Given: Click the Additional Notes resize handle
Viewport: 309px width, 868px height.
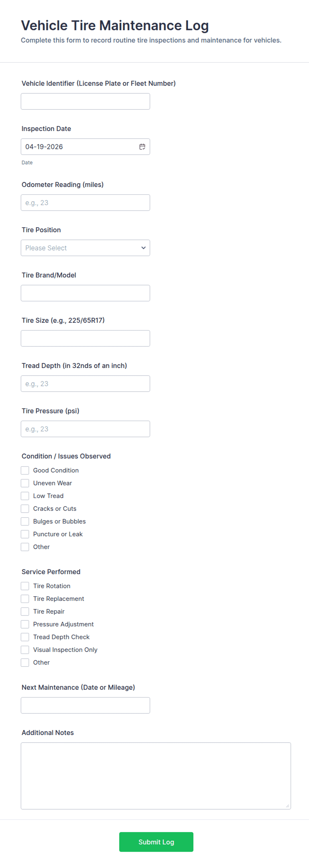Looking at the screenshot, I should point(287,806).
